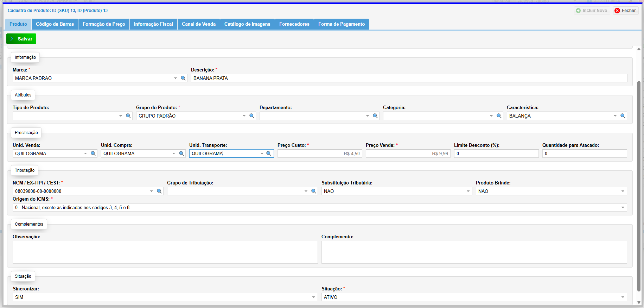Open Categoria lookup via magnifier icon
The height and width of the screenshot is (308, 644).
[x=499, y=116]
